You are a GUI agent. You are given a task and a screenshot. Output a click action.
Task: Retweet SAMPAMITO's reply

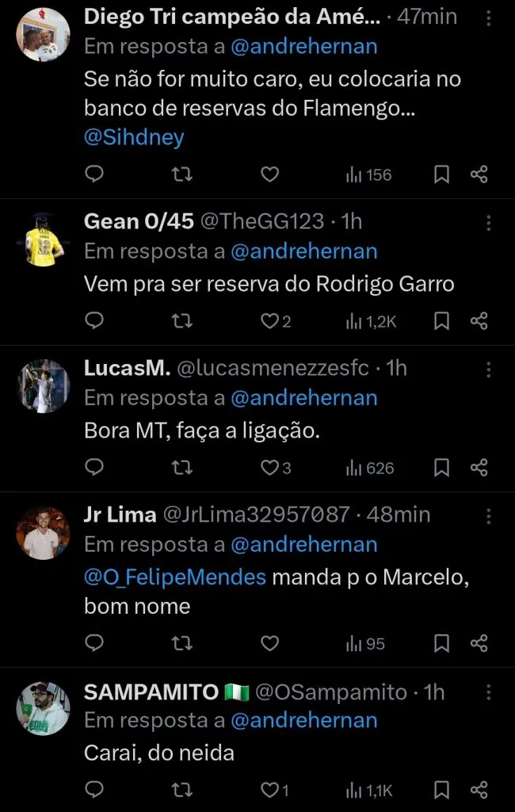[182, 790]
